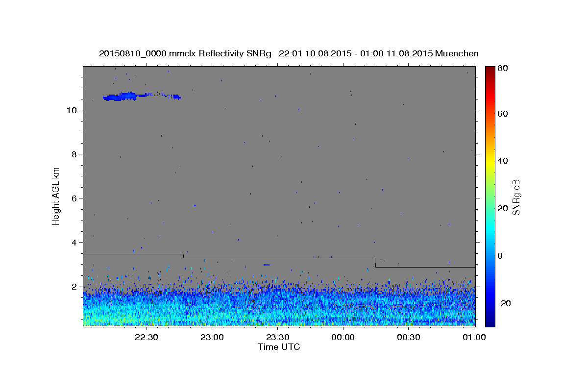The width and height of the screenshot is (588, 392).
Task: Click the plot title mentioning Muenchen
Action: coord(289,53)
